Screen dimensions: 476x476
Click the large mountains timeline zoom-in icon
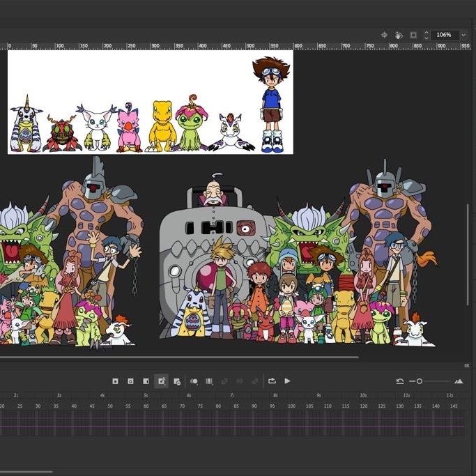click(459, 381)
